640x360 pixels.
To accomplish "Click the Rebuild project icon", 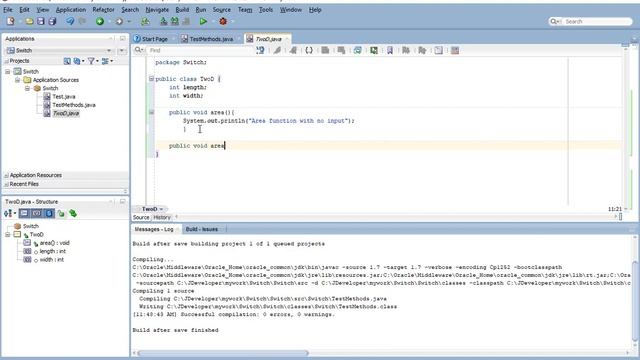I will click(175, 21).
